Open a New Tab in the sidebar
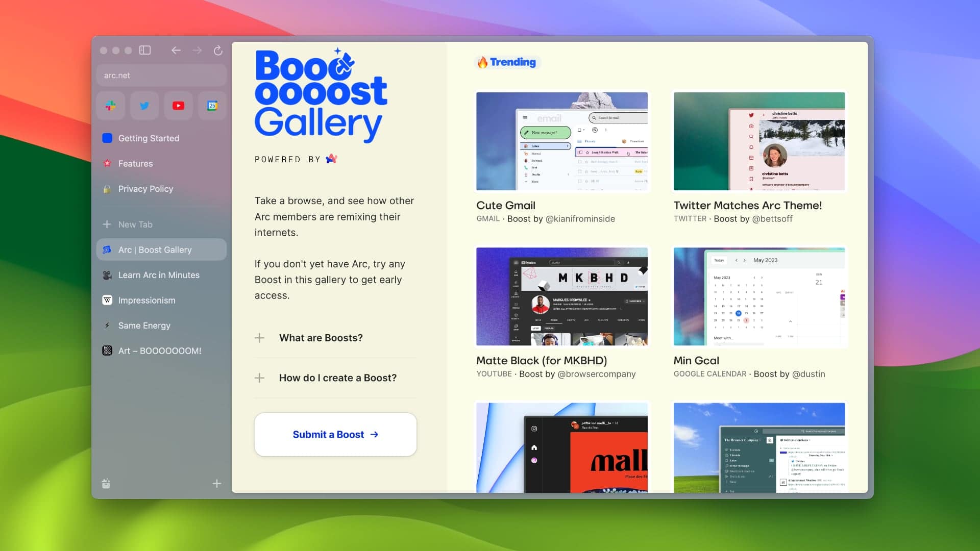The image size is (980, 551). coord(135,224)
